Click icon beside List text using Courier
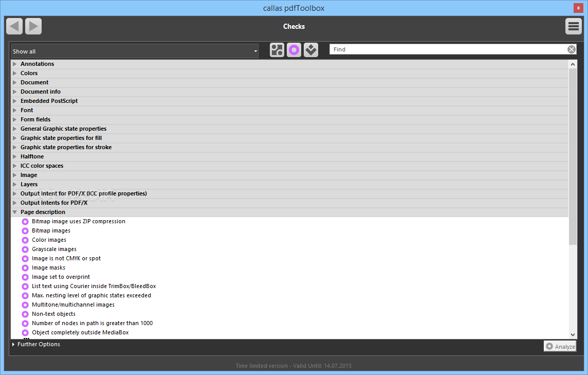Screen dimensions: 588x375 (x=25, y=287)
